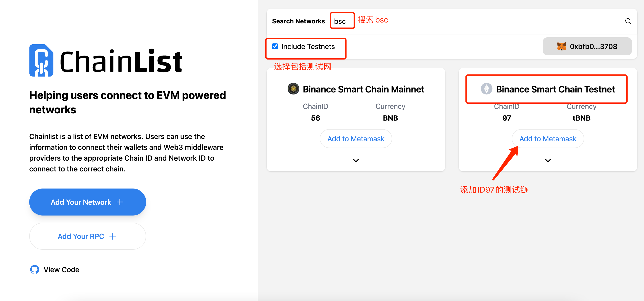Click Add to Metamask for Testnet

pos(548,138)
